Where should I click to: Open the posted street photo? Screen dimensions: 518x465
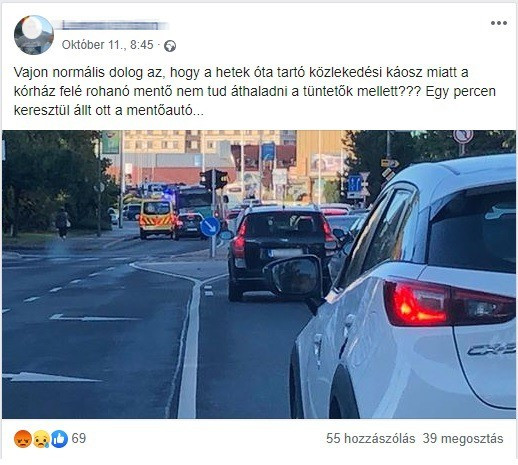click(259, 274)
